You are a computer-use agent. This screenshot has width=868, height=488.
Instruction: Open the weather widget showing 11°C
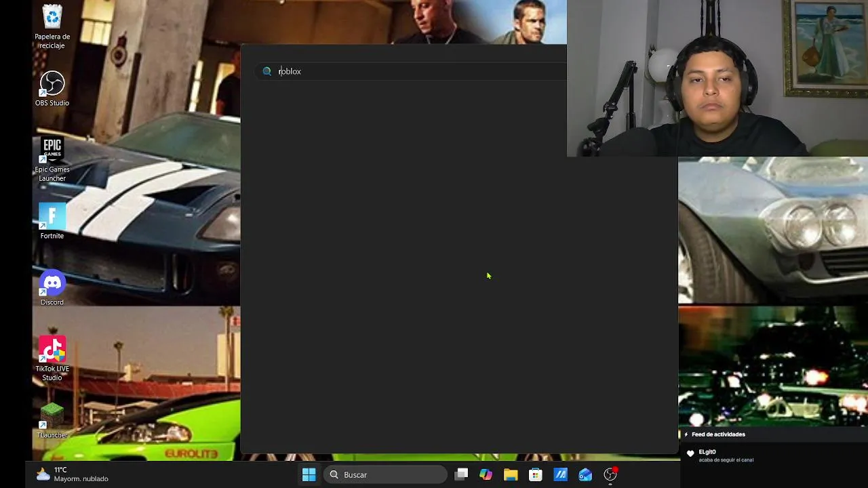(x=73, y=474)
